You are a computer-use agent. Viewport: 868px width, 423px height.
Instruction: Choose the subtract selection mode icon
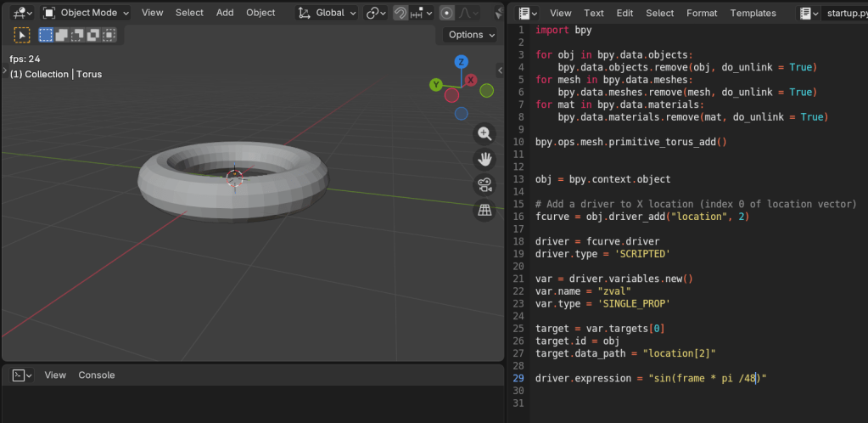click(77, 35)
